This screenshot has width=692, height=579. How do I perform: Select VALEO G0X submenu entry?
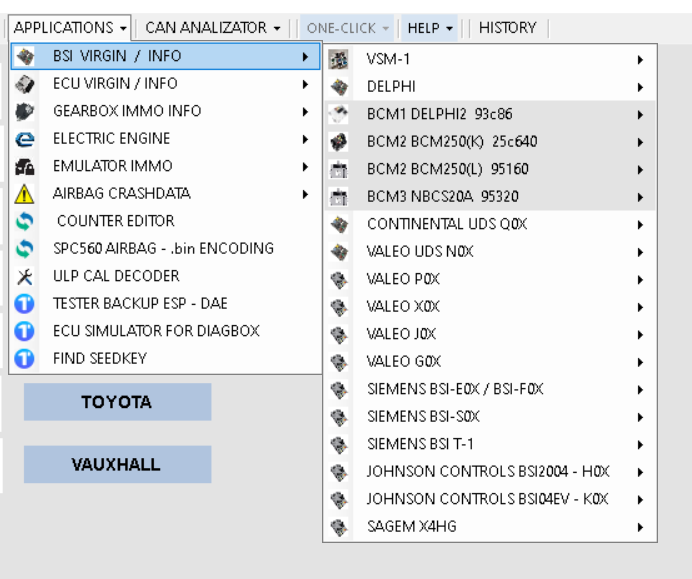pos(490,361)
